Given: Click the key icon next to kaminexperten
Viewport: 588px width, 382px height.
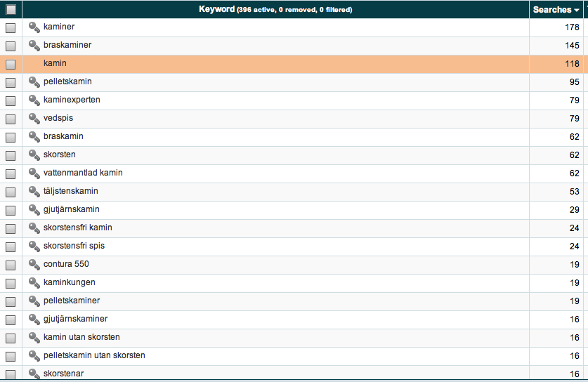Looking at the screenshot, I should point(34,100).
